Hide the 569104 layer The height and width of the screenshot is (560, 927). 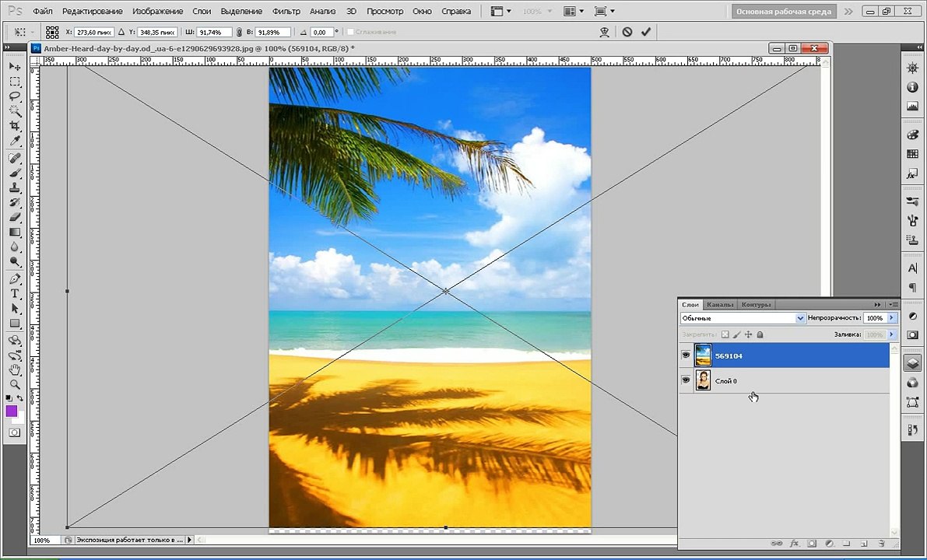click(x=686, y=355)
